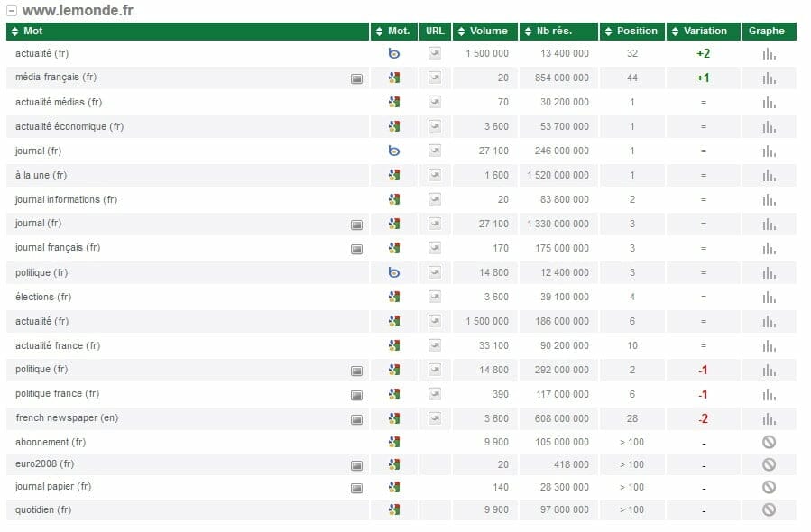The image size is (811, 532).
Task: Open the URL icon for actualité économique
Action: tap(435, 126)
